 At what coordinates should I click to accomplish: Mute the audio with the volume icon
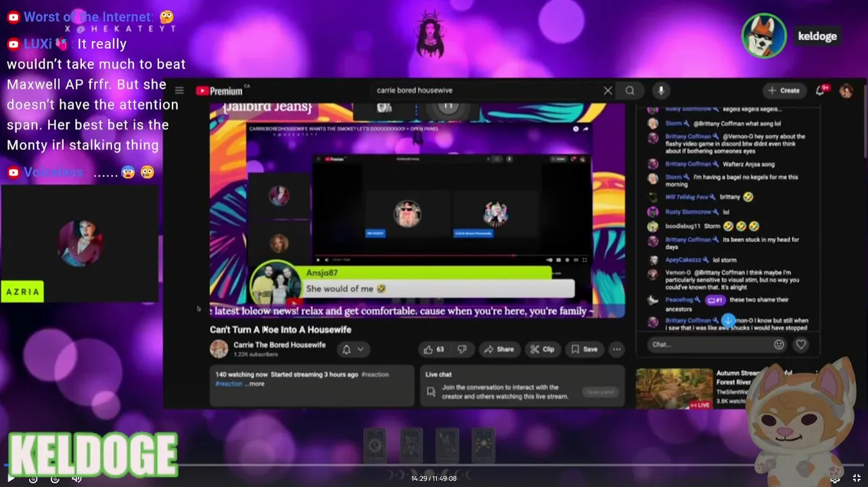tap(76, 478)
